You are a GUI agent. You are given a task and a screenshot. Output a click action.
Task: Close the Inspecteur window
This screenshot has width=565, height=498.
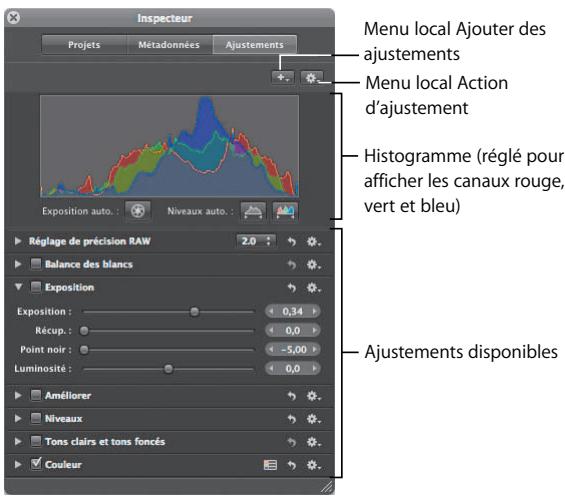tap(14, 17)
